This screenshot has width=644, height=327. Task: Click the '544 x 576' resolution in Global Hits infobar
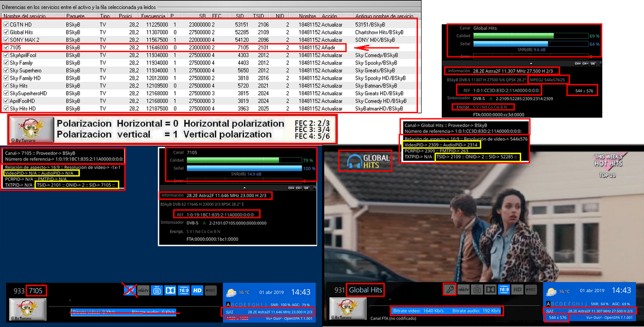coord(557,318)
